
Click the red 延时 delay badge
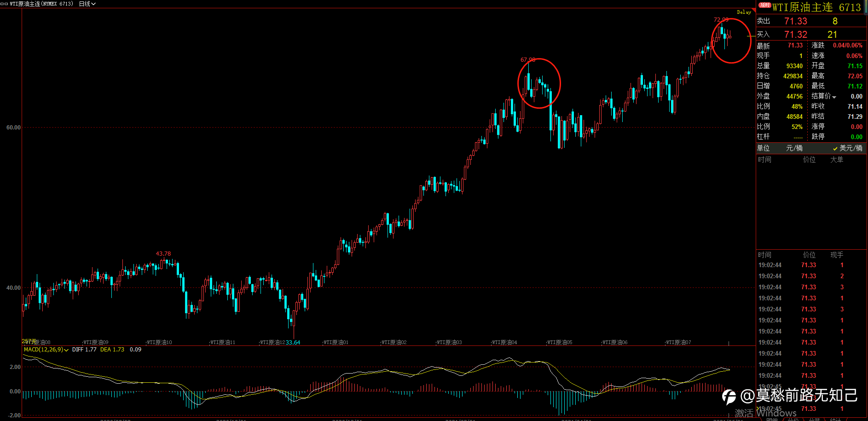click(764, 5)
